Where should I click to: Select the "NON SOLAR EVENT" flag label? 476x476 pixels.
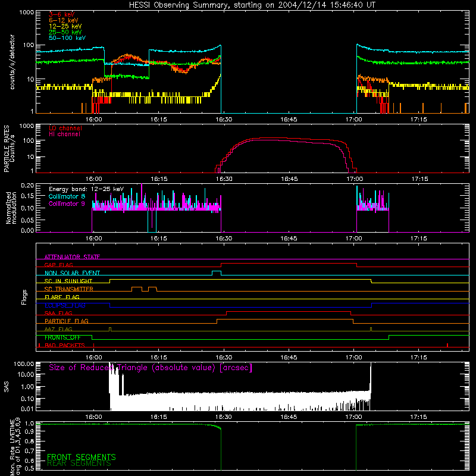coord(72,273)
